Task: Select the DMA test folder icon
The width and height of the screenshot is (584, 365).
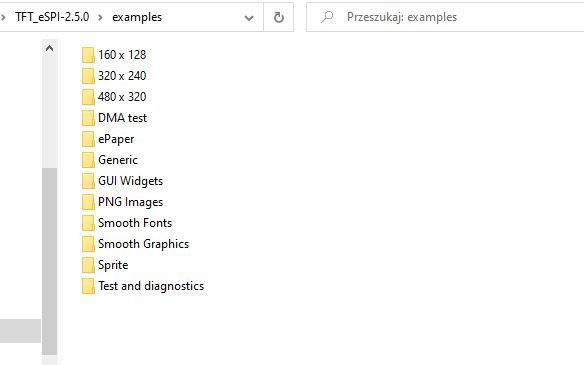Action: (x=88, y=118)
